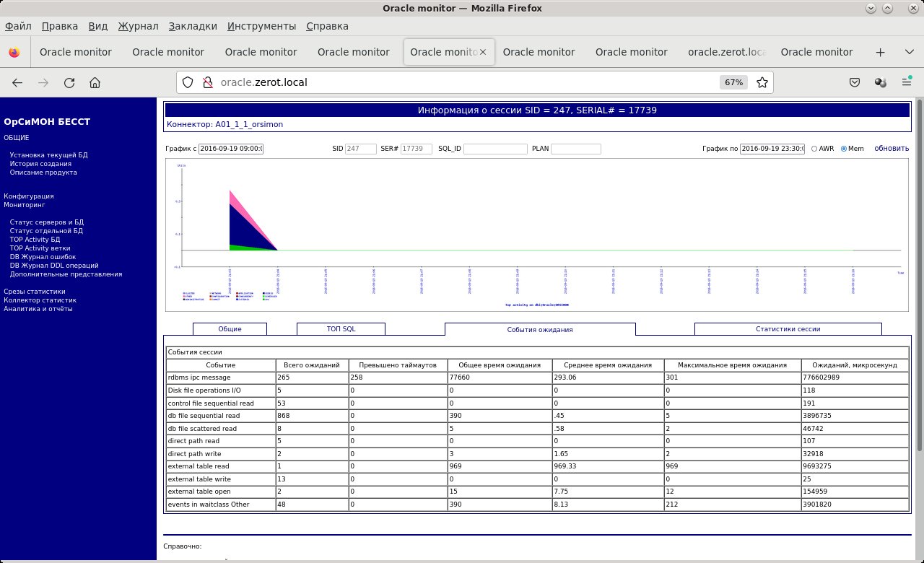Click the SQL_ID input field
924x563 pixels.
tap(495, 149)
